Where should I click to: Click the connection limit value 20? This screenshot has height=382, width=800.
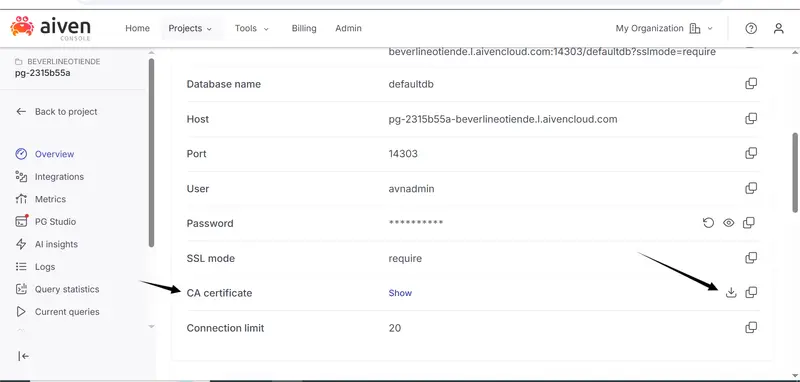394,328
